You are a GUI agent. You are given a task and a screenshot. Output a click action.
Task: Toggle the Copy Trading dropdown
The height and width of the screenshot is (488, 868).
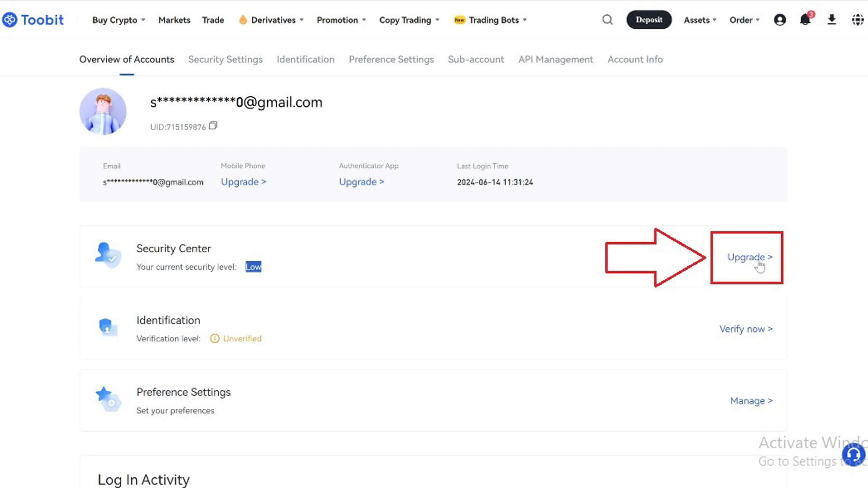pyautogui.click(x=409, y=20)
